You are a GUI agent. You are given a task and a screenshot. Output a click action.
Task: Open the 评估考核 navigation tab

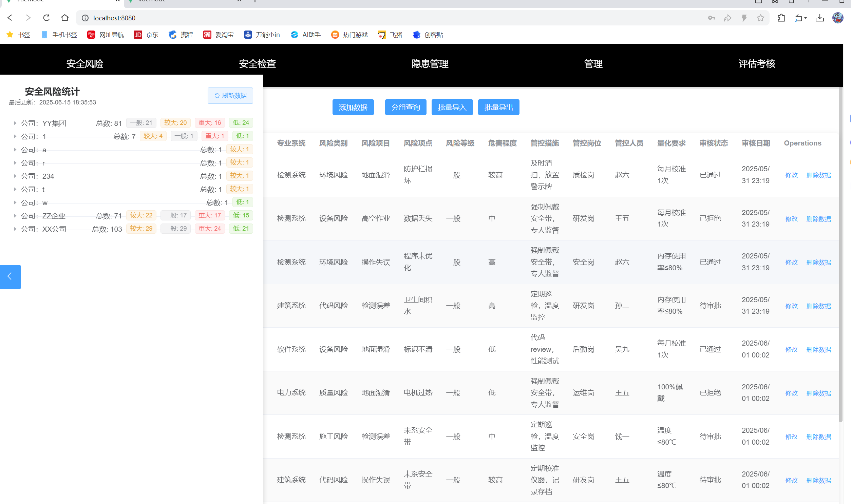pos(757,63)
